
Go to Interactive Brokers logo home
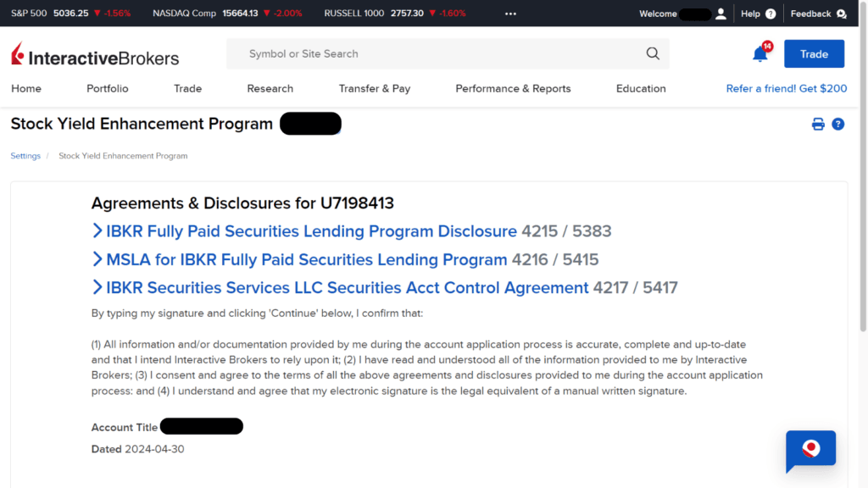click(95, 55)
